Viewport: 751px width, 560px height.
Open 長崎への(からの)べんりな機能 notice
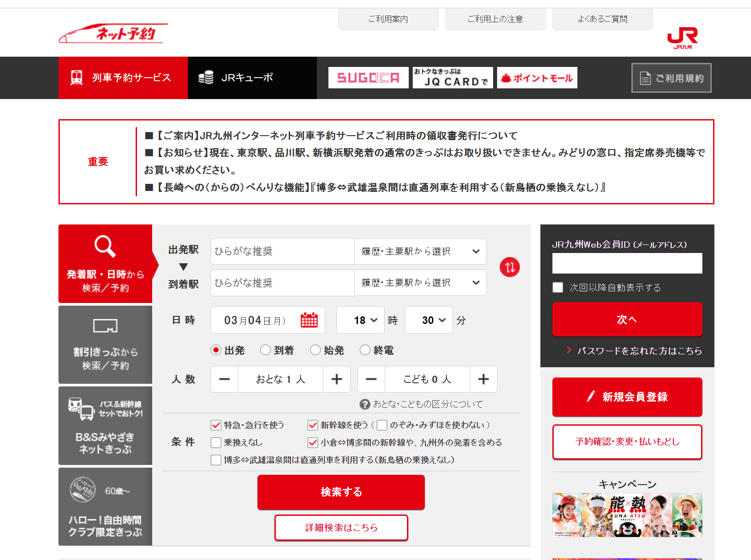(x=375, y=187)
